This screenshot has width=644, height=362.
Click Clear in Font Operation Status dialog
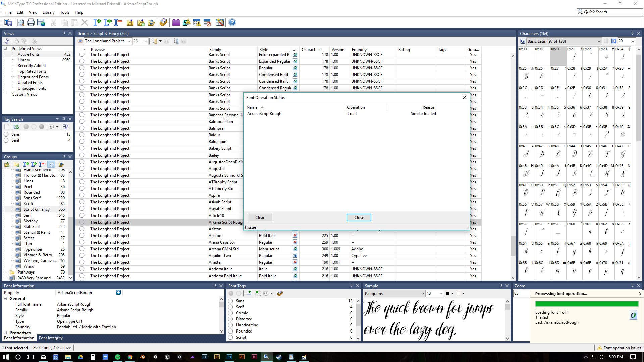(260, 218)
